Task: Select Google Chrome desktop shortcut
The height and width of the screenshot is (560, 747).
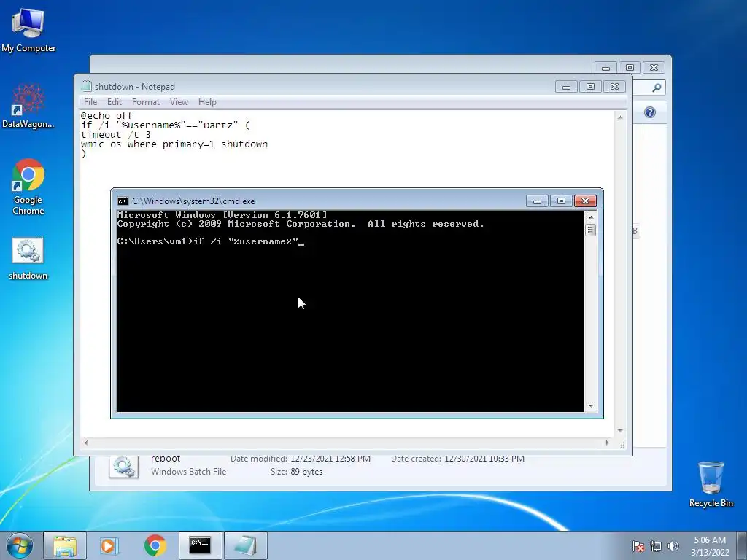Action: point(28,187)
